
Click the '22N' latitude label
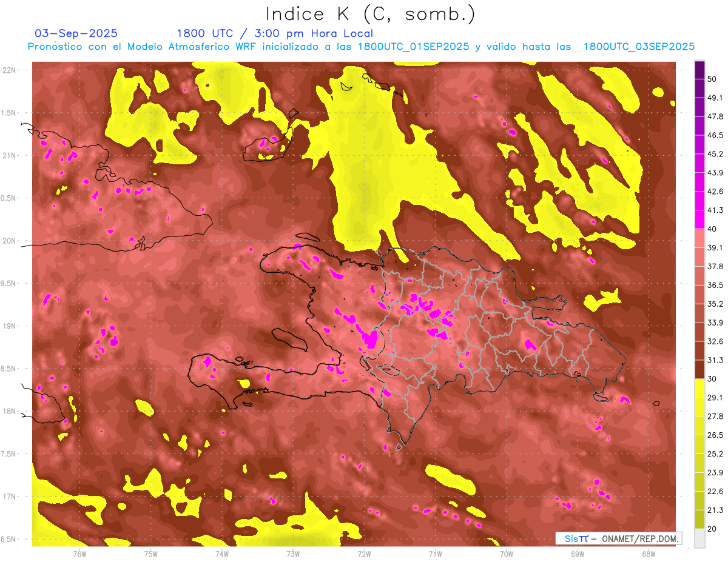(x=9, y=70)
